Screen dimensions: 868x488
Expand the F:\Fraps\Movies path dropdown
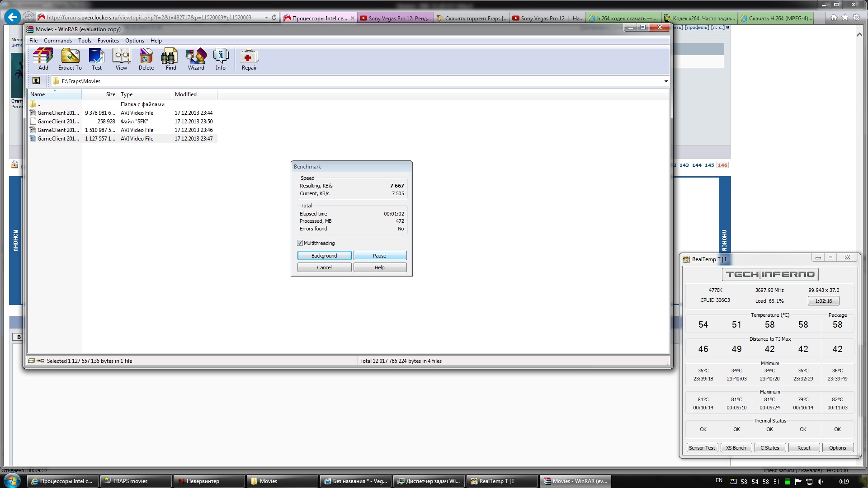tap(665, 81)
